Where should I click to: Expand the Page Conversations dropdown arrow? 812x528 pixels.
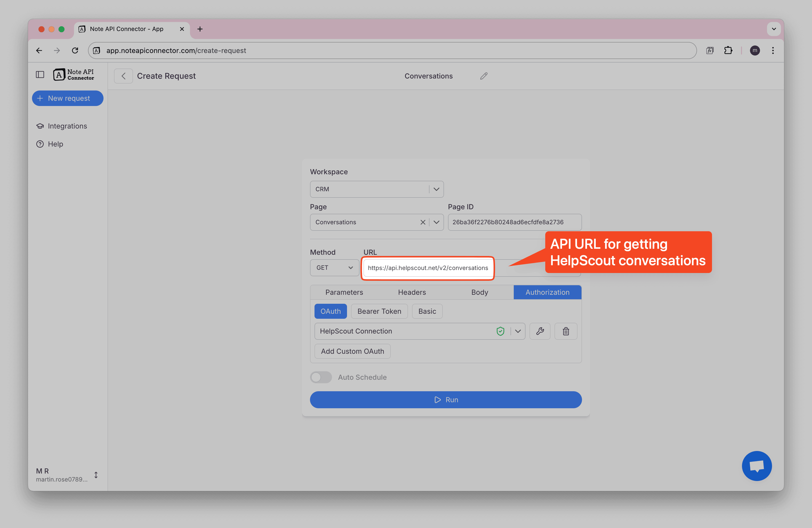[x=436, y=222]
